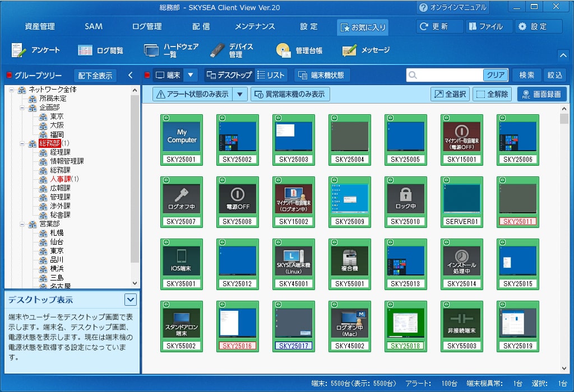Select the SKY25010 ロック中 thumbnail
The width and height of the screenshot is (574, 392).
[x=406, y=202]
